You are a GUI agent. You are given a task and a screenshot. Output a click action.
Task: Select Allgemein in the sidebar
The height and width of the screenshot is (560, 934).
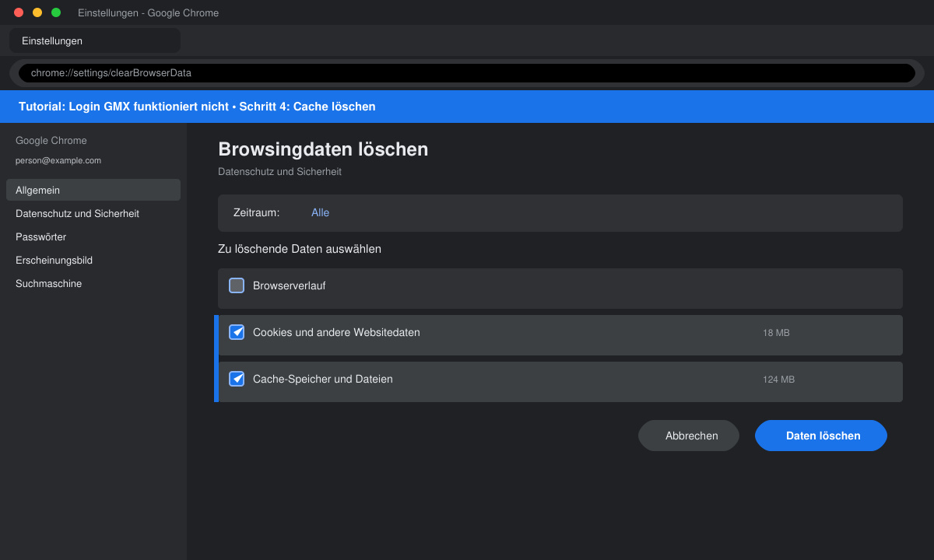pos(93,190)
